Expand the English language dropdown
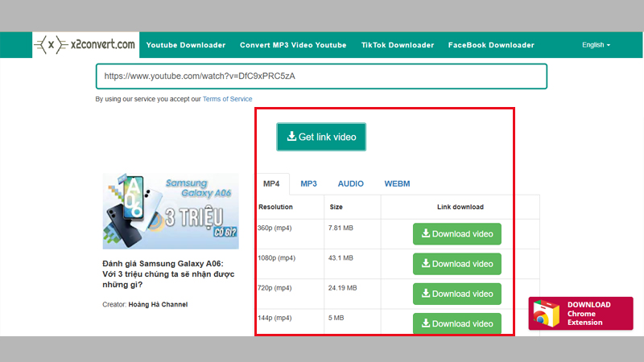The width and height of the screenshot is (644, 362). point(596,45)
